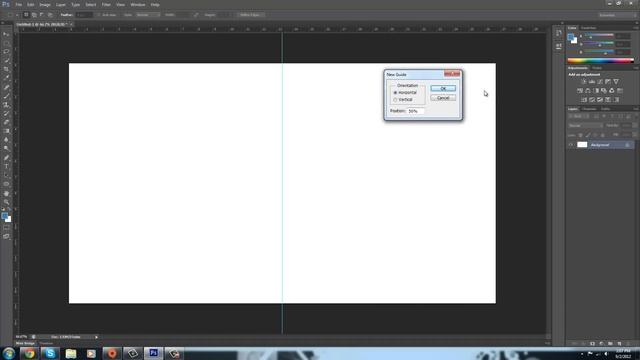Select the Lasso tool
The height and width of the screenshot is (360, 640).
click(6, 52)
